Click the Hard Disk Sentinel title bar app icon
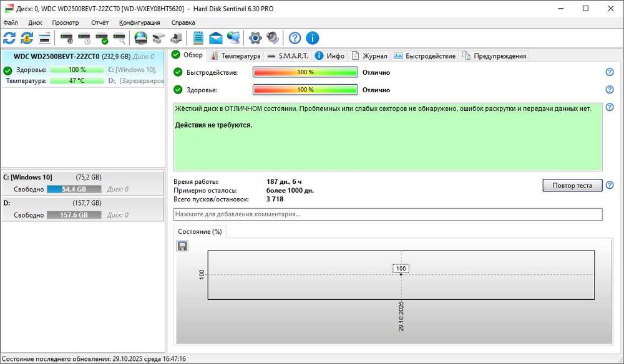This screenshot has height=364, width=624. [9, 8]
